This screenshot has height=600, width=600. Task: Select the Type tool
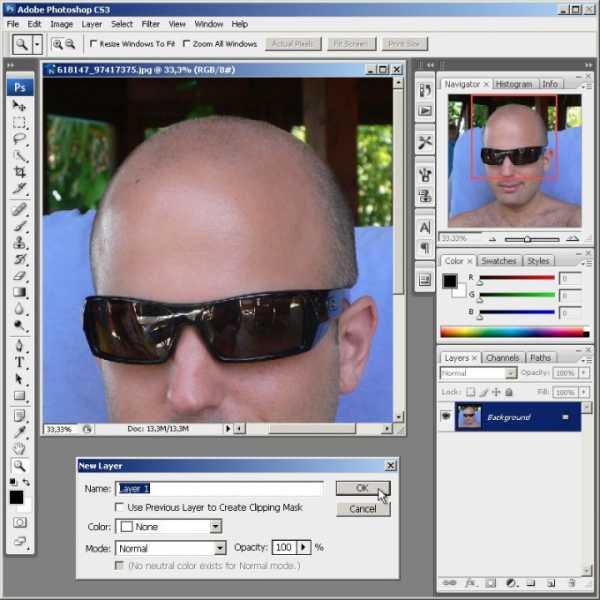click(x=19, y=362)
